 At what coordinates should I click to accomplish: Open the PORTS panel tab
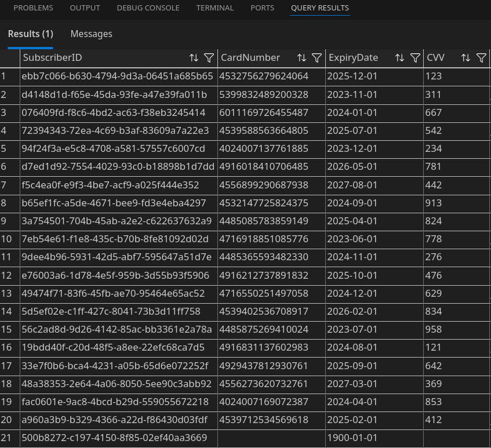[x=262, y=8]
